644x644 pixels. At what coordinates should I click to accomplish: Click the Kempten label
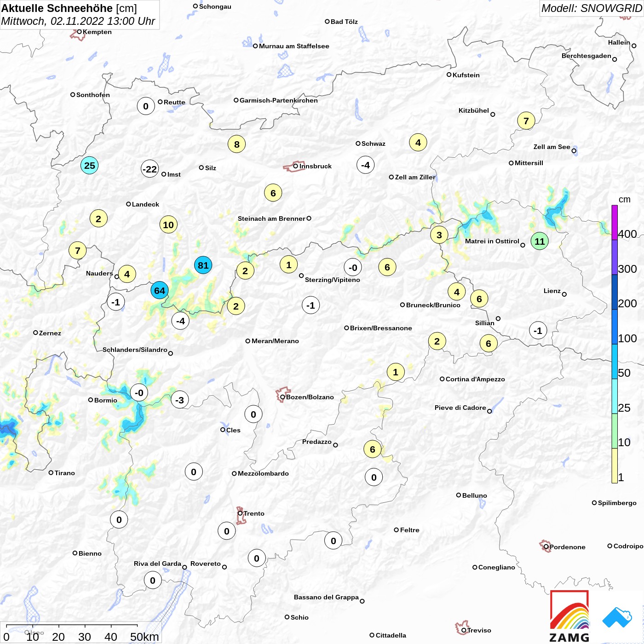[97, 32]
